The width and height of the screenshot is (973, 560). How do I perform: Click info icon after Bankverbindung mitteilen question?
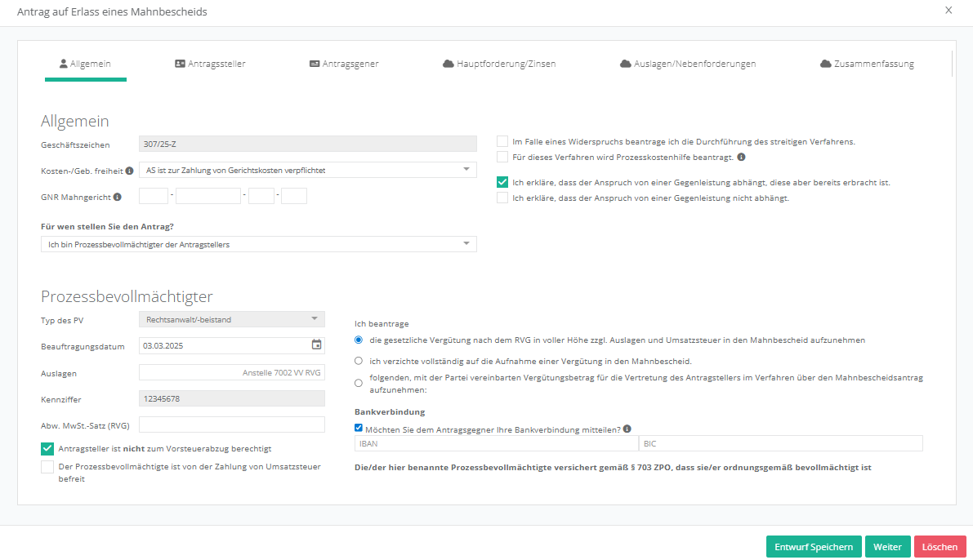coord(627,429)
